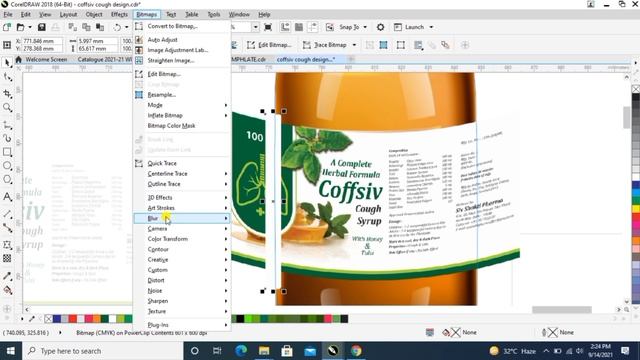Click the no-color swatch in document palette
Screen dimensions: 640x360
pos(48,319)
